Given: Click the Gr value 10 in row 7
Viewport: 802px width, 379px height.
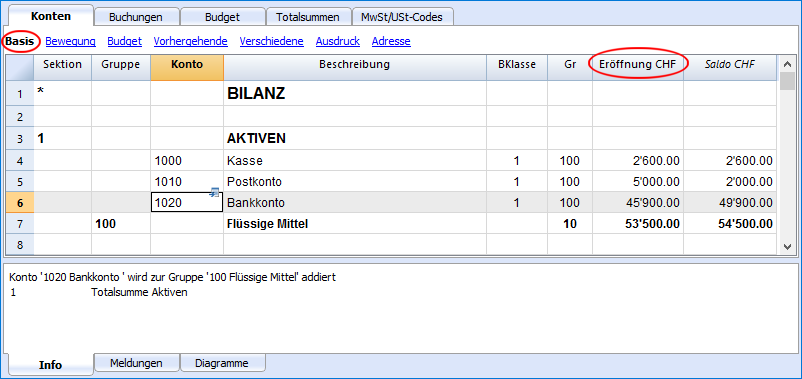Looking at the screenshot, I should click(569, 224).
